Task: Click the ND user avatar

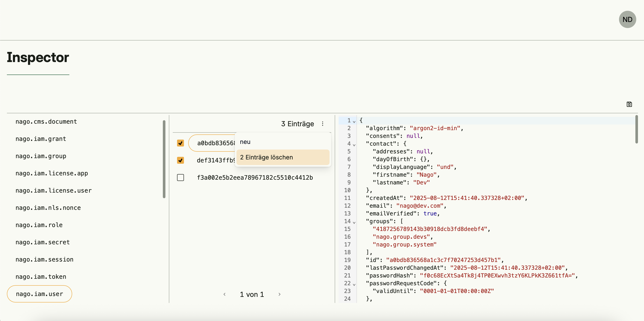Action: [x=627, y=20]
